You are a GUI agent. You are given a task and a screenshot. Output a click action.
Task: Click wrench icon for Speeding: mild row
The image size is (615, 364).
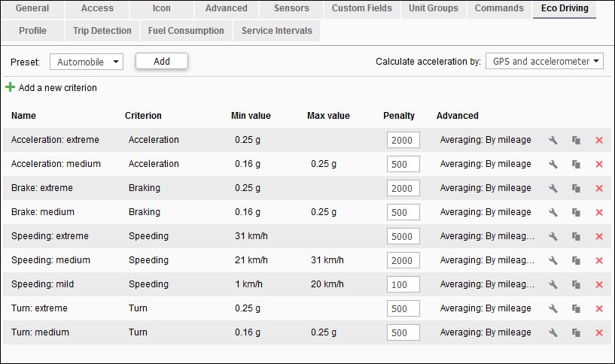(x=553, y=284)
